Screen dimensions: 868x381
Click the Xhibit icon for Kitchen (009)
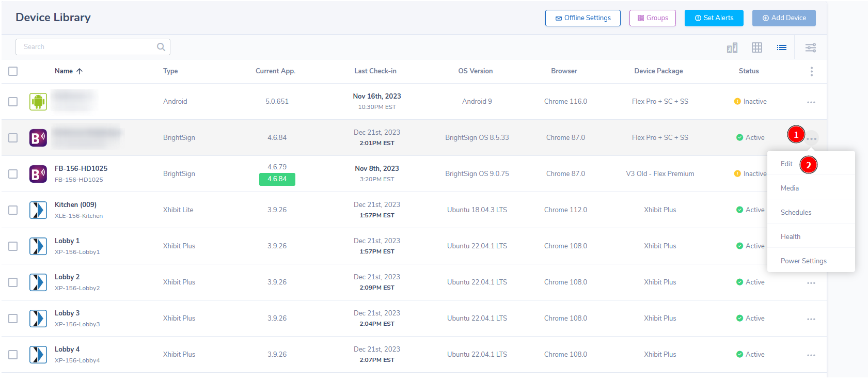(38, 210)
